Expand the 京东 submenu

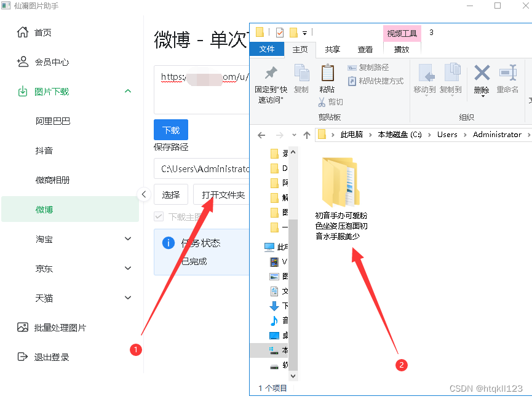coord(128,269)
